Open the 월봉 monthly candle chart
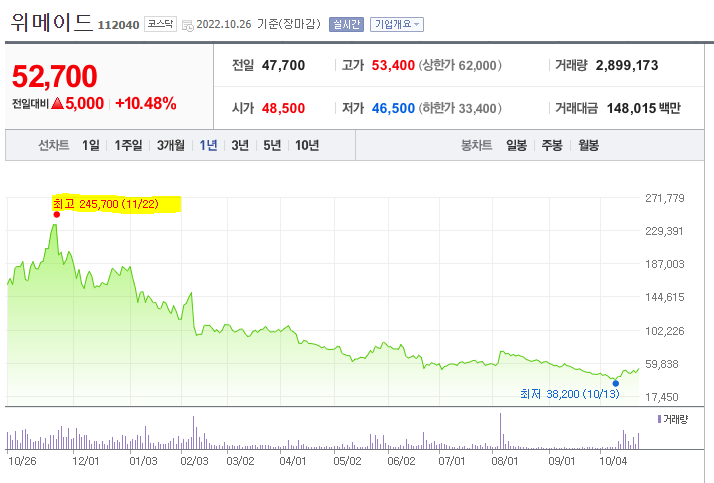 tap(588, 145)
